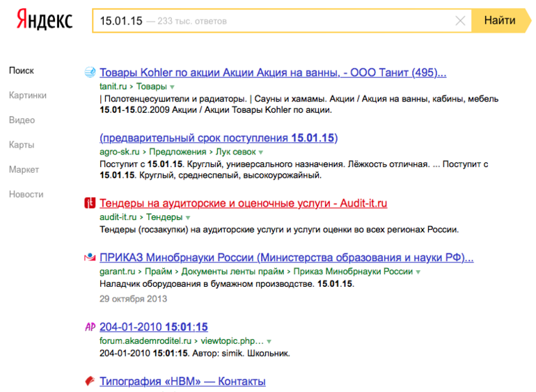Click date text 29 октября 2013

pyautogui.click(x=134, y=299)
